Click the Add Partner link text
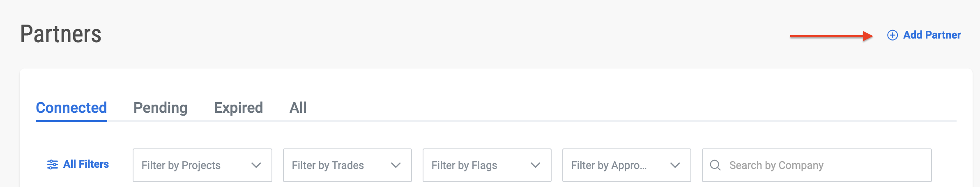The width and height of the screenshot is (980, 187). pos(932,35)
